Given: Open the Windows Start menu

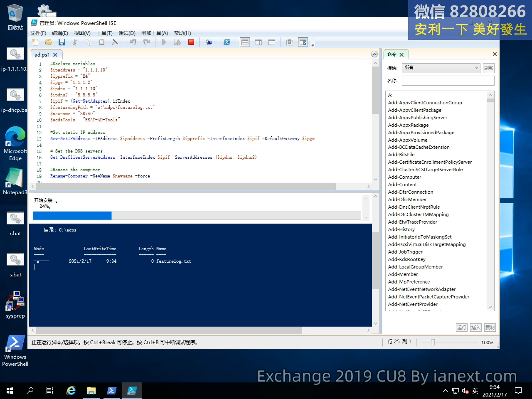Looking at the screenshot, I should point(10,391).
